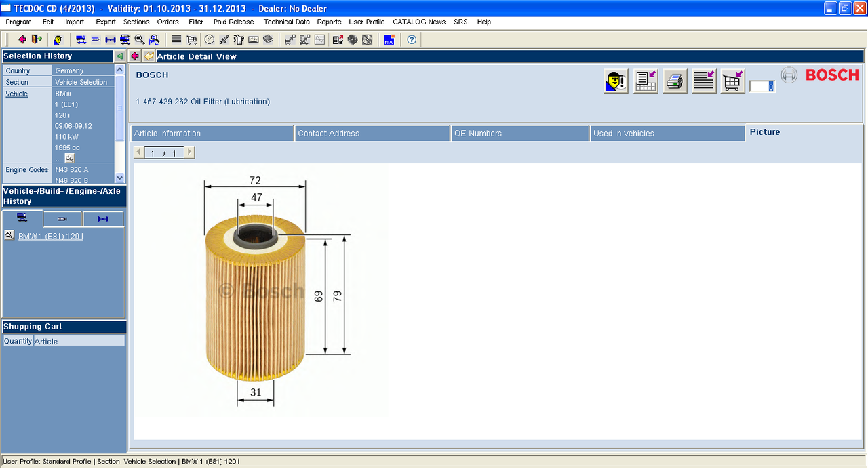Click the wrench icon below 1995 cc
868x469 pixels.
click(69, 158)
